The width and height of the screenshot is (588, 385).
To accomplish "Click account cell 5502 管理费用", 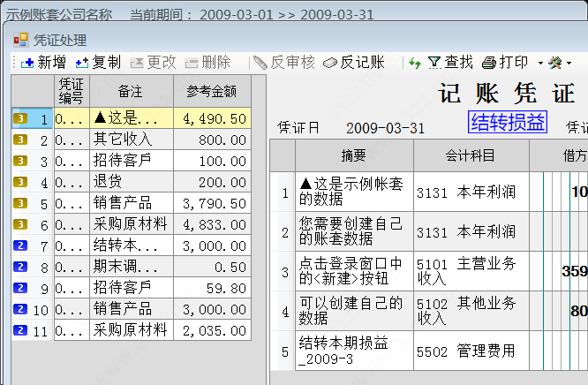I will pos(471,351).
